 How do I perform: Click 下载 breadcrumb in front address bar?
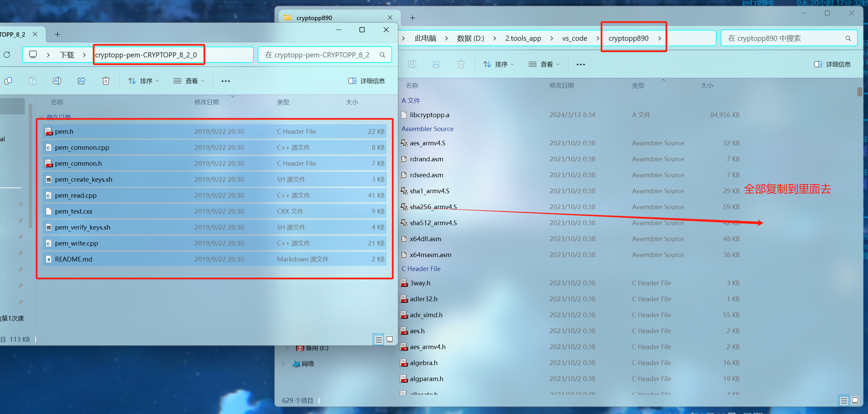click(67, 55)
